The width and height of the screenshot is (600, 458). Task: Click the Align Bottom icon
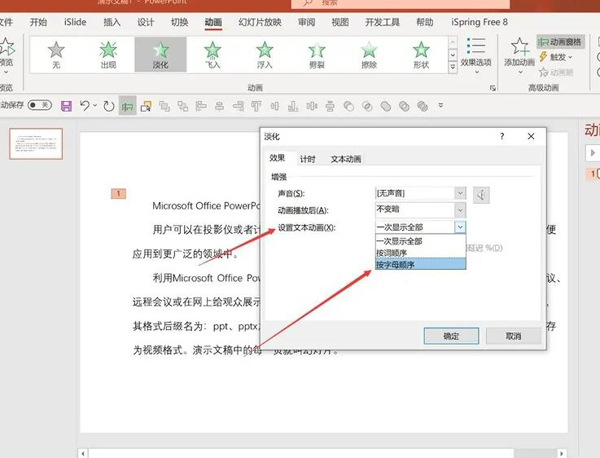(293, 106)
